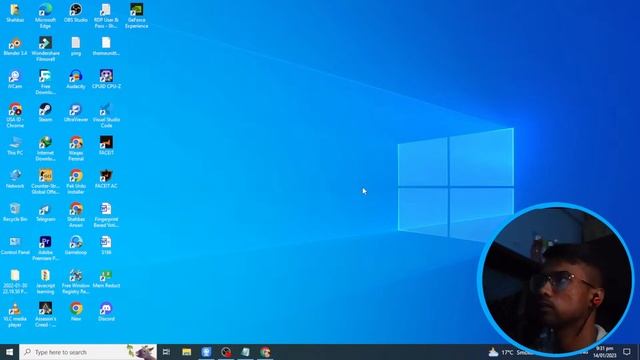Image resolution: width=640 pixels, height=360 pixels.
Task: Select the Network desktop icon
Action: pos(15,179)
